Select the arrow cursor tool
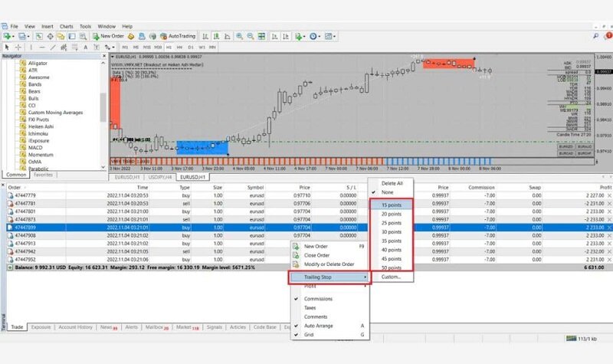The width and height of the screenshot is (613, 364). 7,47
